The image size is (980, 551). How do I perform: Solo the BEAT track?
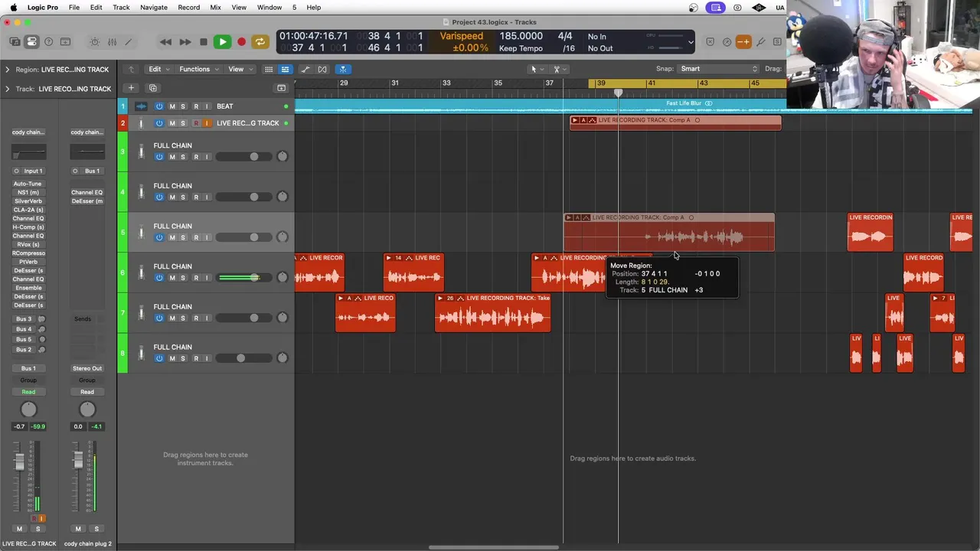pyautogui.click(x=182, y=106)
